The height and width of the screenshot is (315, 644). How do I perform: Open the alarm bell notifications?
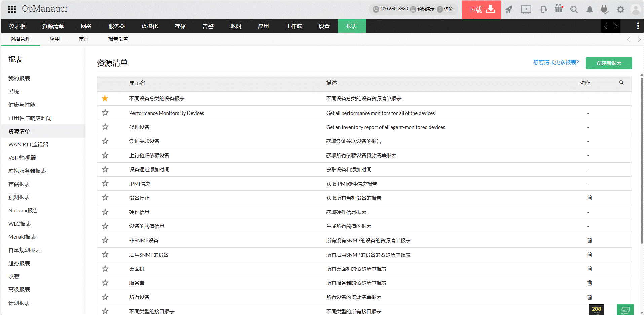pyautogui.click(x=590, y=9)
